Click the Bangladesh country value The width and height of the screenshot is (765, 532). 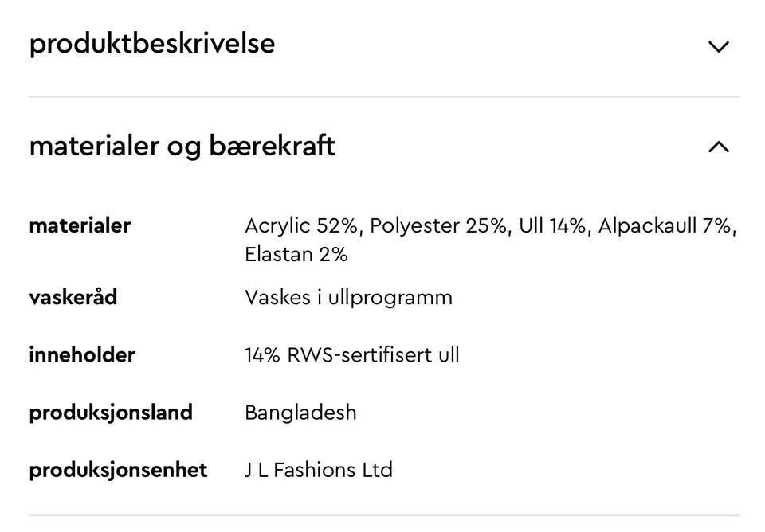(300, 413)
